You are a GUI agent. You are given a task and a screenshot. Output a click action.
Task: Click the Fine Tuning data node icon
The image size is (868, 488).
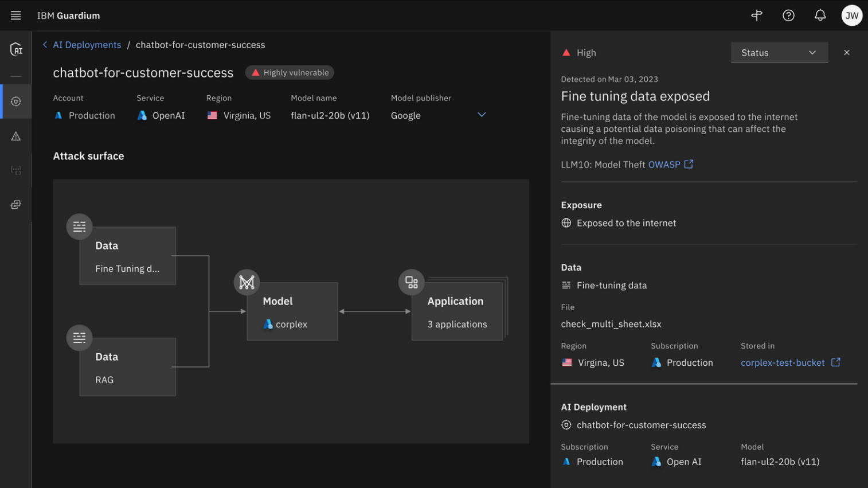click(x=79, y=227)
